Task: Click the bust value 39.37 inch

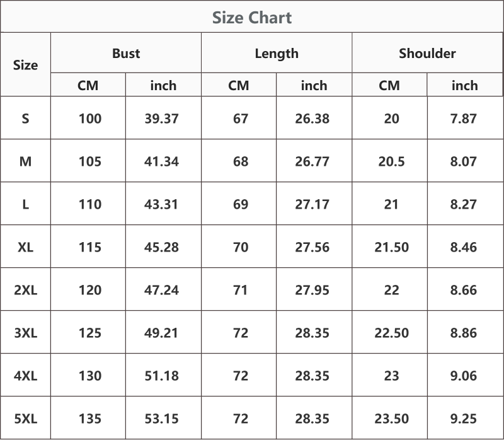Action: click(x=161, y=119)
